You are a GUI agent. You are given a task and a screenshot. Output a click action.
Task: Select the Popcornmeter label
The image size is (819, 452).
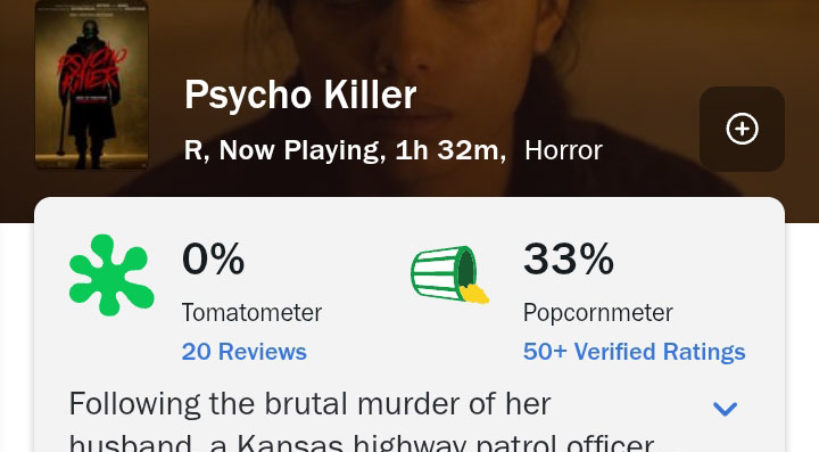[x=598, y=313]
